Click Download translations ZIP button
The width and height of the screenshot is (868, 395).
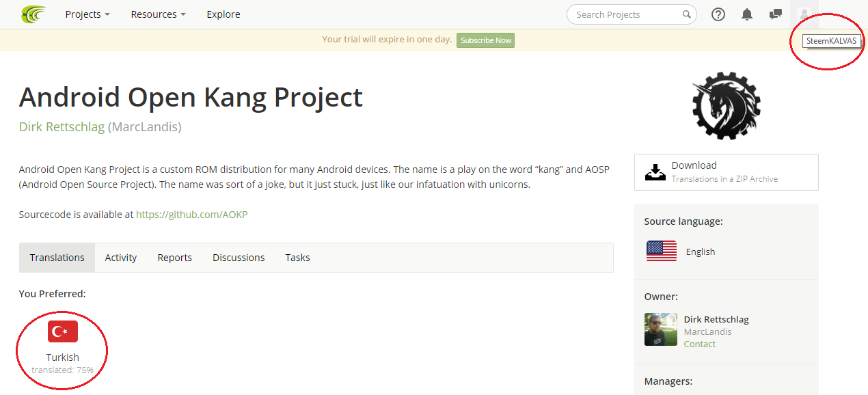(727, 172)
